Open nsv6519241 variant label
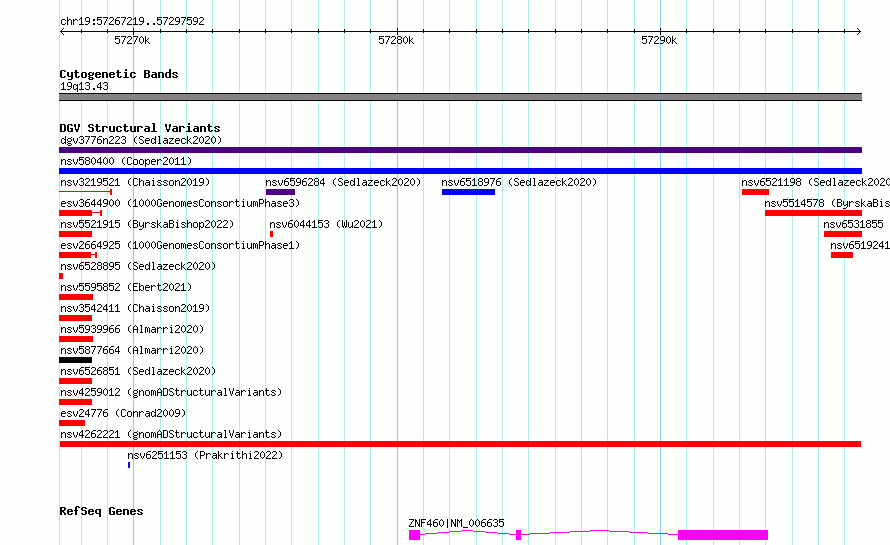 click(x=860, y=245)
